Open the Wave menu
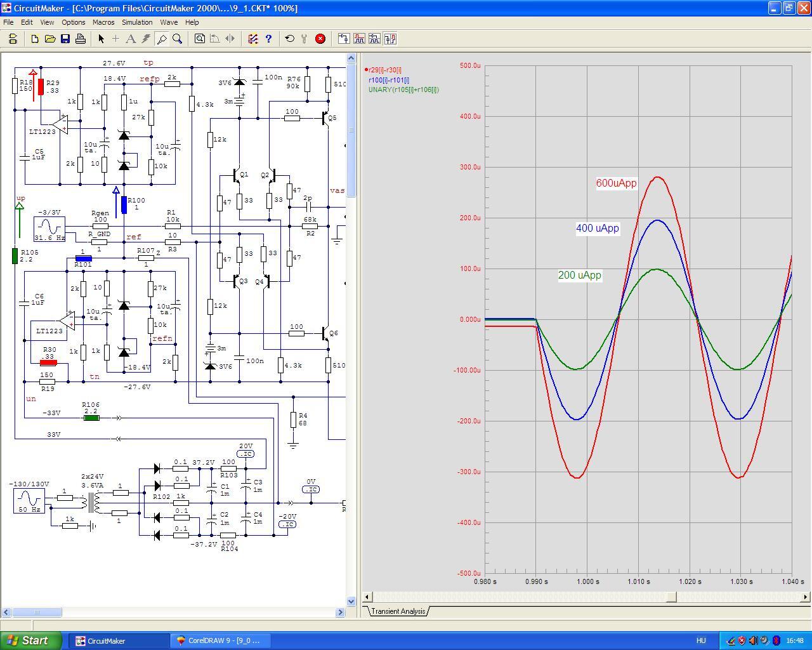The height and width of the screenshot is (650, 812). [x=169, y=22]
